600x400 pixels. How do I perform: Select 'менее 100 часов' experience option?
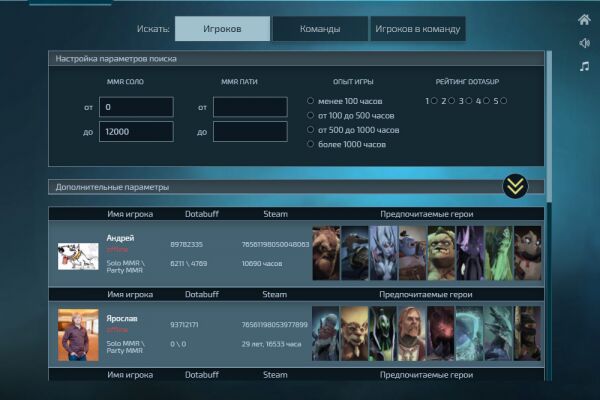[x=310, y=101]
